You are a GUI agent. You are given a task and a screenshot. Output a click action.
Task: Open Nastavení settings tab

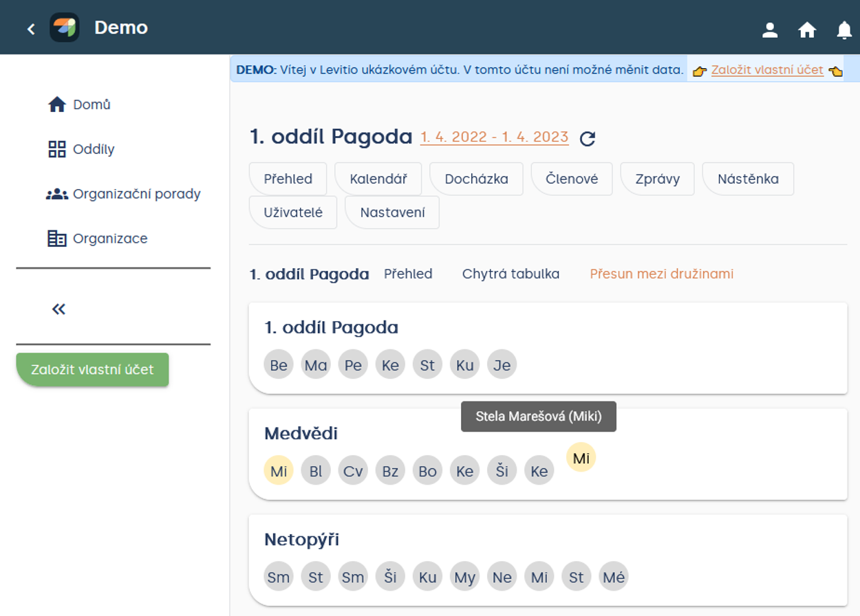coord(392,212)
